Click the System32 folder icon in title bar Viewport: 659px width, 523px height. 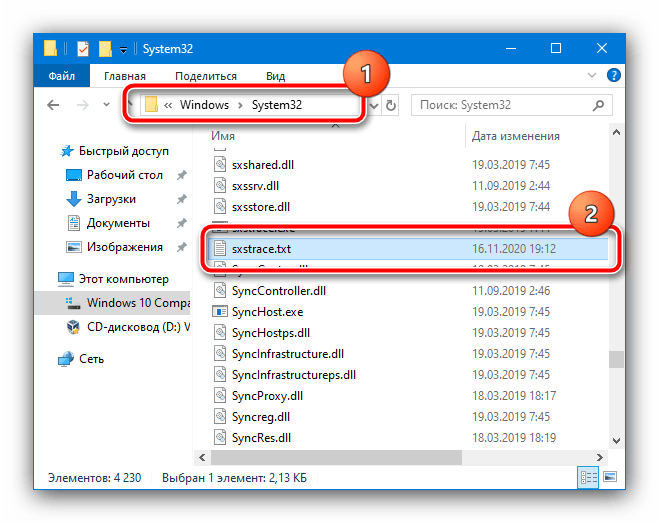pyautogui.click(x=50, y=48)
